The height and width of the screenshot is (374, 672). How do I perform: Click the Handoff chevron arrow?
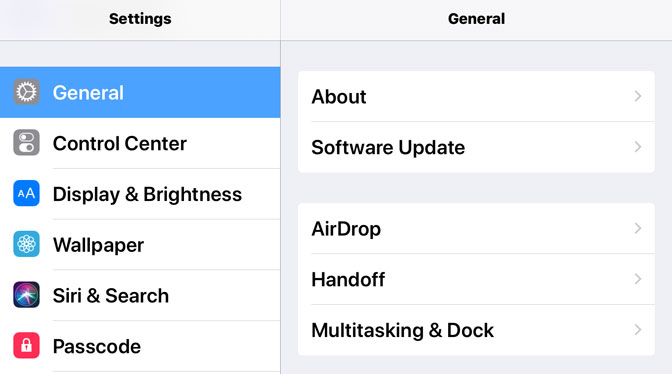(x=638, y=279)
